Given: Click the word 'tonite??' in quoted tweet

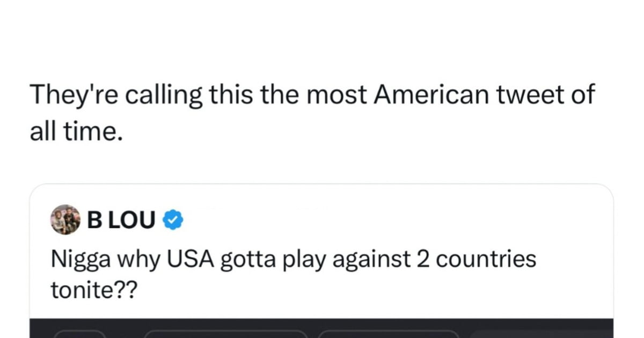Looking at the screenshot, I should point(94,290).
